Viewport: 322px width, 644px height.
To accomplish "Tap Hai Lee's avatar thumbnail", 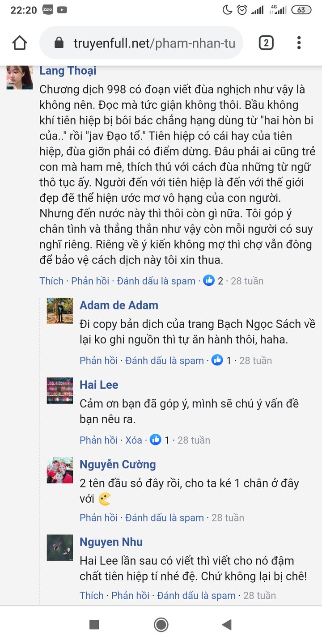I will pos(60,390).
